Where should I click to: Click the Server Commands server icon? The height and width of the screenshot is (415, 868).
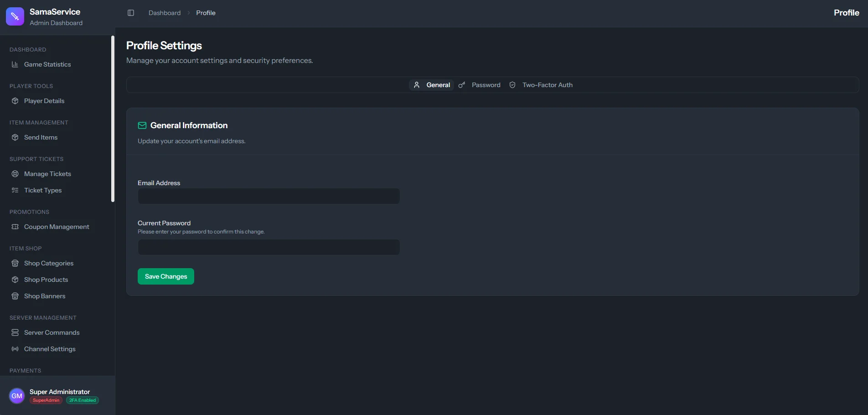(15, 332)
